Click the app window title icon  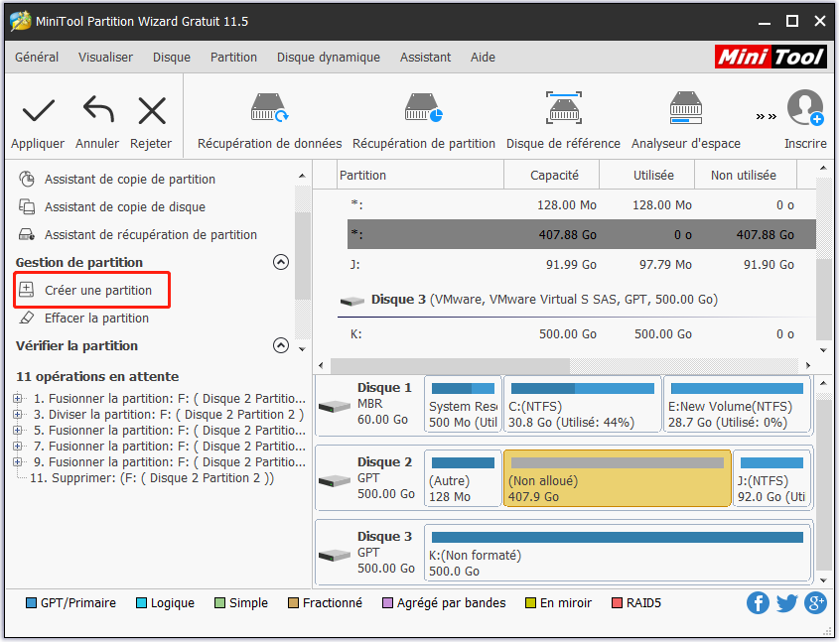point(21,21)
